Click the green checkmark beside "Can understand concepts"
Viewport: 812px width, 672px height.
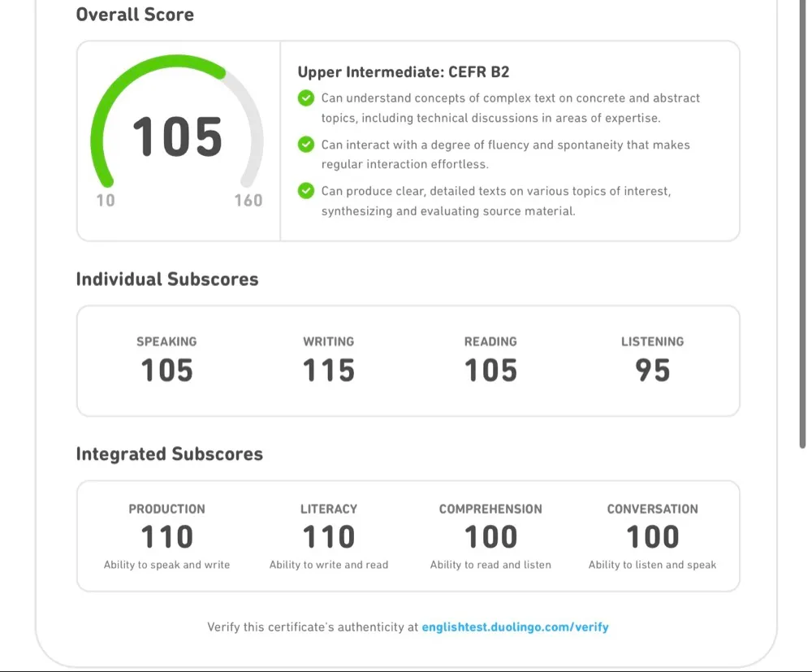(306, 98)
